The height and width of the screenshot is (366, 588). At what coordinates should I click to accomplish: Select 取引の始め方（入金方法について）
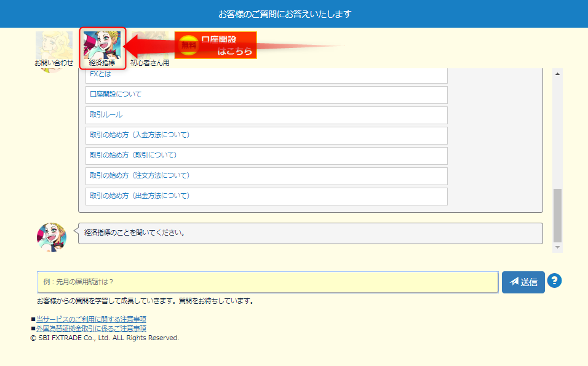pos(266,135)
